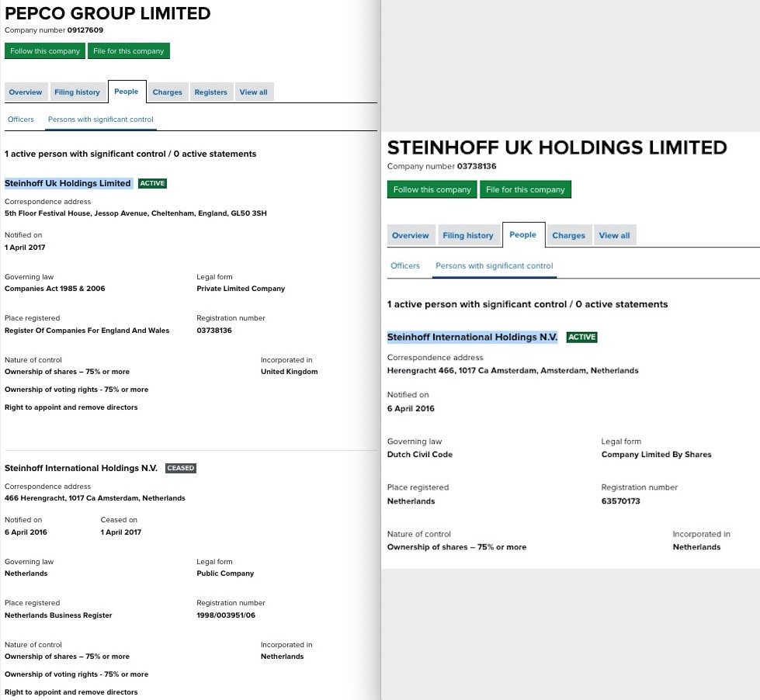Select the People tab on Pepco page

pyautogui.click(x=126, y=91)
